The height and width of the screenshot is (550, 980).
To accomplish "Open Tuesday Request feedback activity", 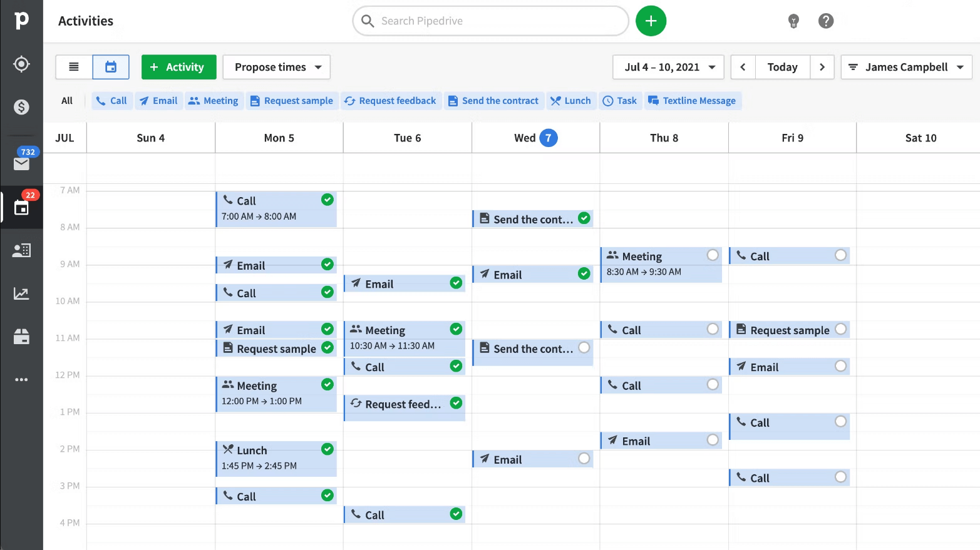I will point(405,408).
